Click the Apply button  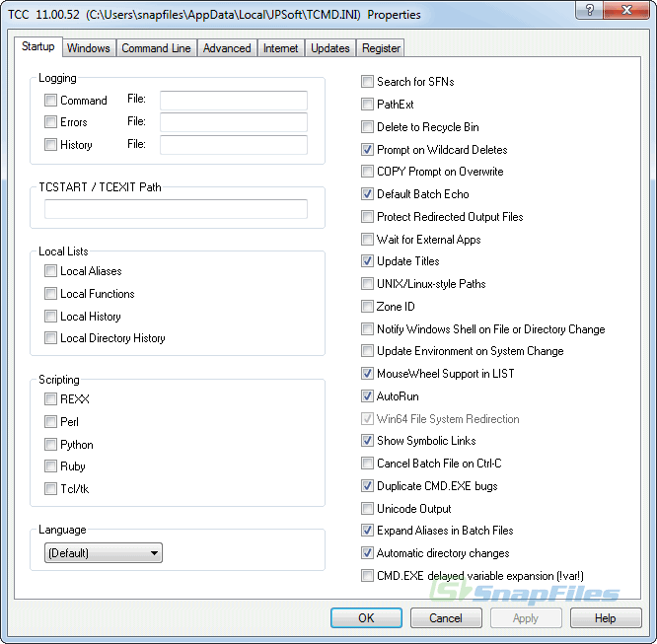pos(526,617)
